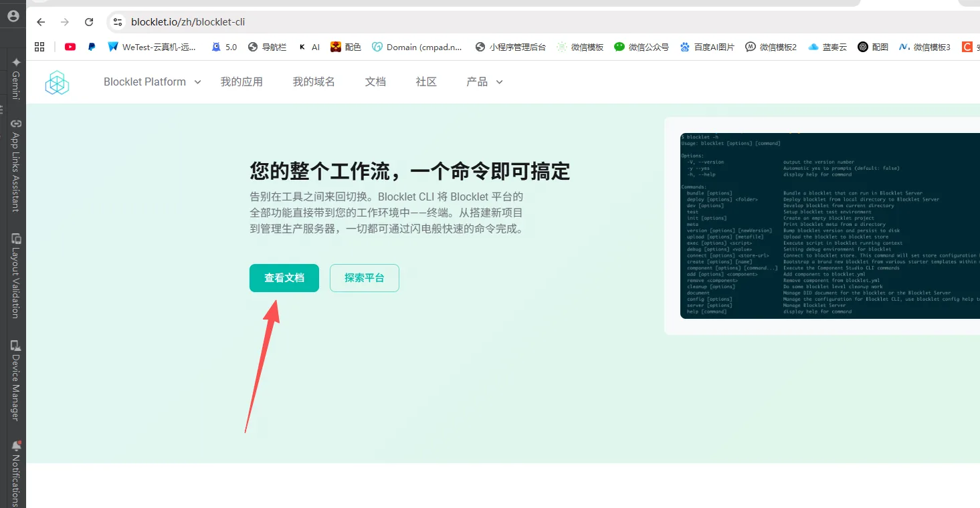980x508 pixels.
Task: Open the YouTube bookmark icon
Action: point(70,47)
